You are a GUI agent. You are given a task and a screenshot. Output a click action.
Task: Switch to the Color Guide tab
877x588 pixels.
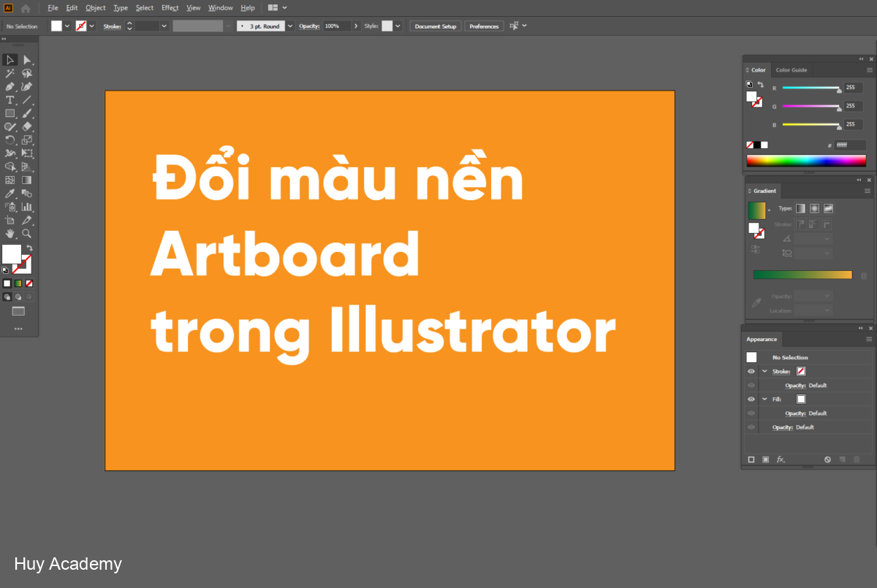coord(791,69)
